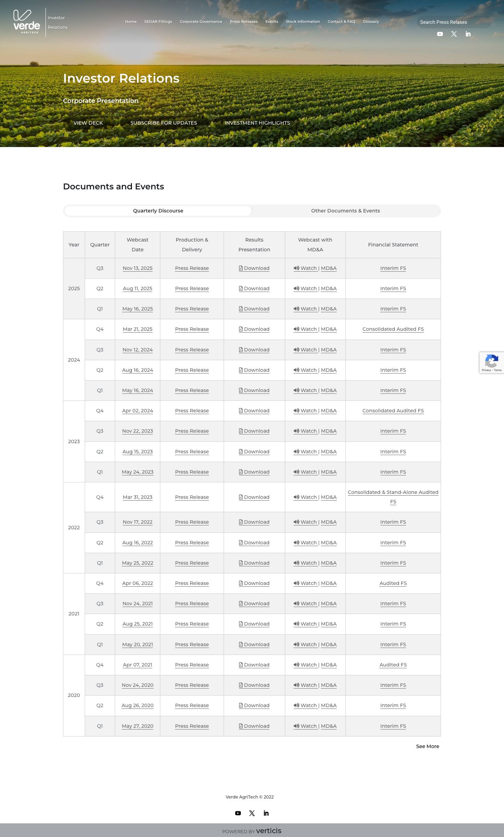
Task: Switch to Other Documents & Events tab
Action: 345,211
